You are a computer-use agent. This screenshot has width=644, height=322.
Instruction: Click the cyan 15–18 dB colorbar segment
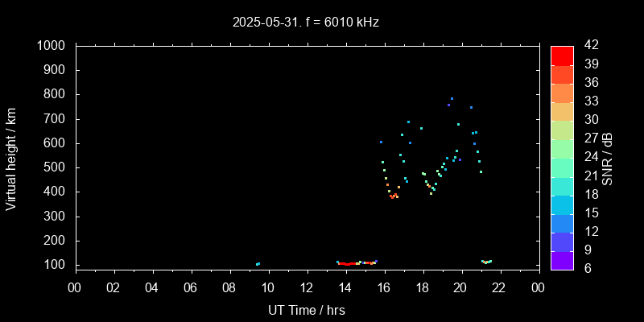tap(562, 204)
